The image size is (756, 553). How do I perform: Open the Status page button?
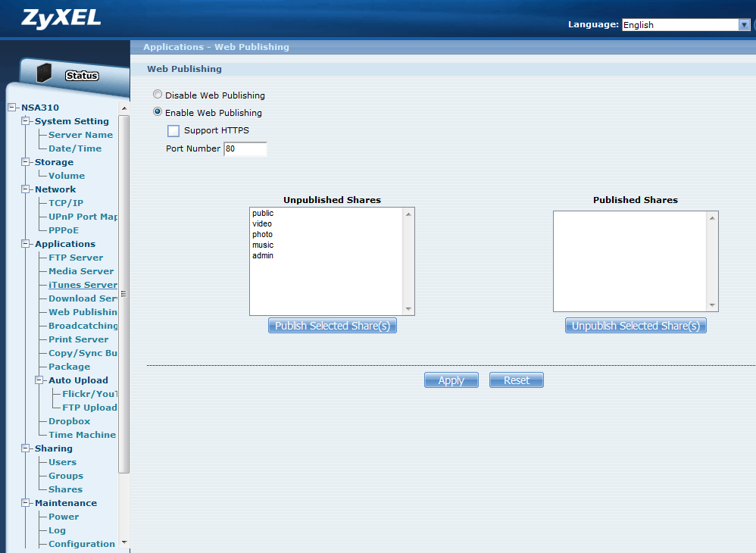point(82,76)
